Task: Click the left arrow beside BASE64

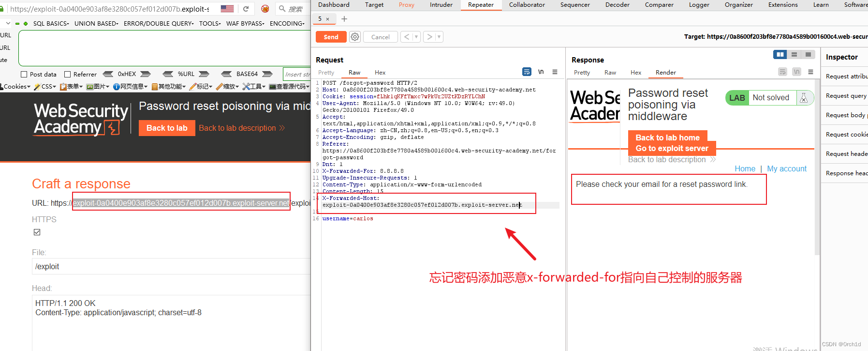Action: [x=226, y=74]
